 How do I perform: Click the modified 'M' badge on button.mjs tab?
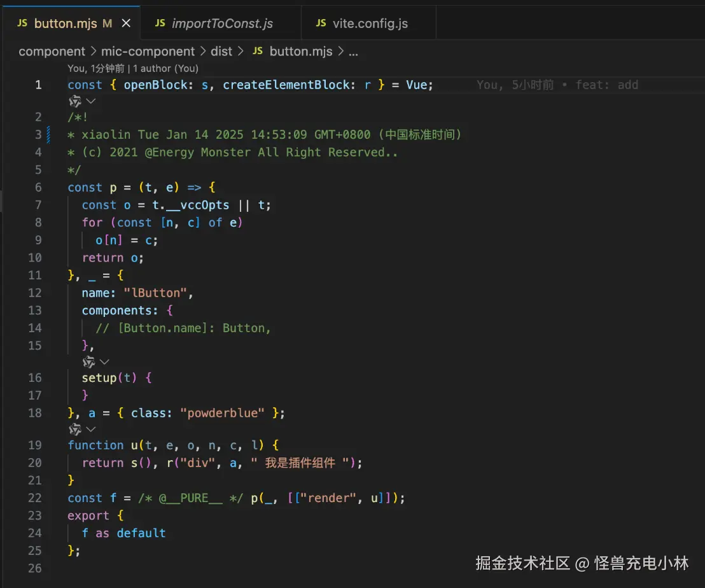pyautogui.click(x=107, y=24)
